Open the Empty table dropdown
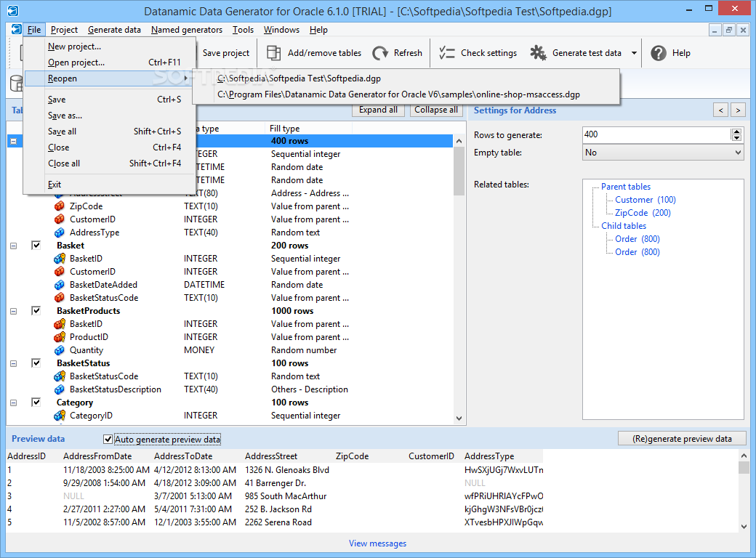Viewport: 756px width, 558px height. (738, 153)
